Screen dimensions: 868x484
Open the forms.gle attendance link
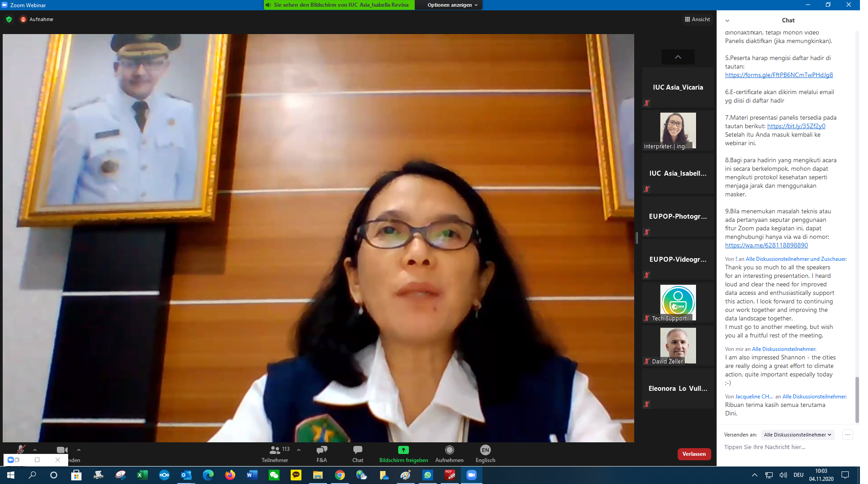779,75
